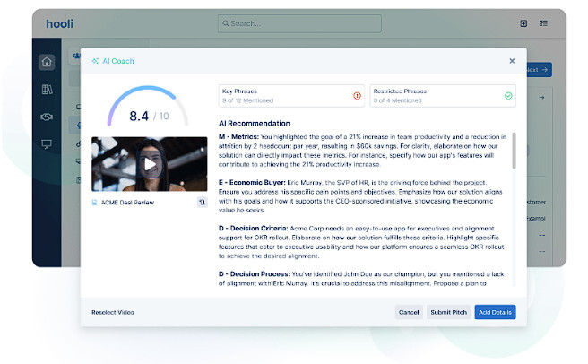Open the library books sidebar icon
The height and width of the screenshot is (364, 588).
click(47, 90)
